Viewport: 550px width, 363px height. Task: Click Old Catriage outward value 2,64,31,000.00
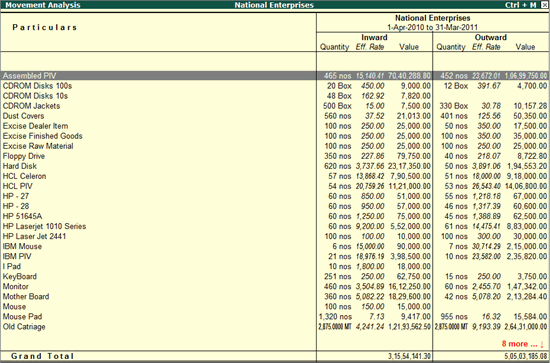pos(526,327)
